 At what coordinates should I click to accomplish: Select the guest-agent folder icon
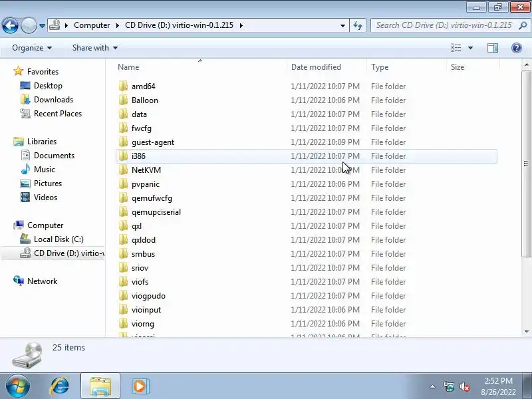click(123, 142)
